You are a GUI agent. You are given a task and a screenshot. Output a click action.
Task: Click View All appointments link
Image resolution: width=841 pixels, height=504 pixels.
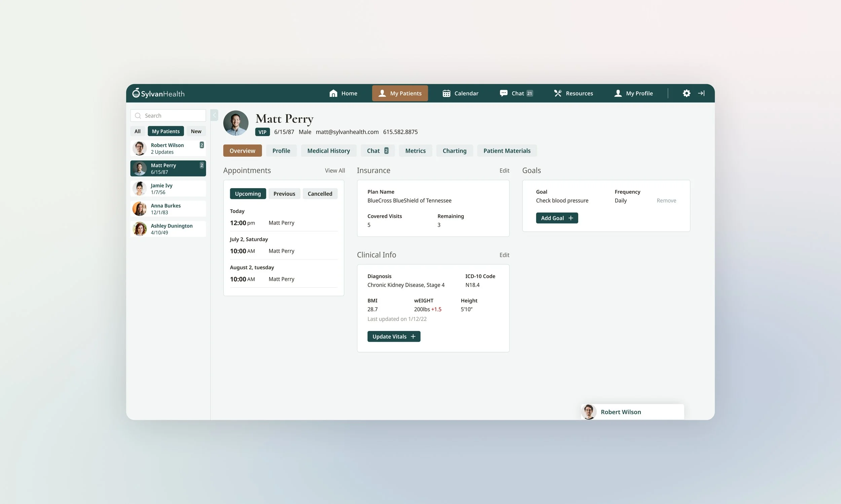pos(334,170)
